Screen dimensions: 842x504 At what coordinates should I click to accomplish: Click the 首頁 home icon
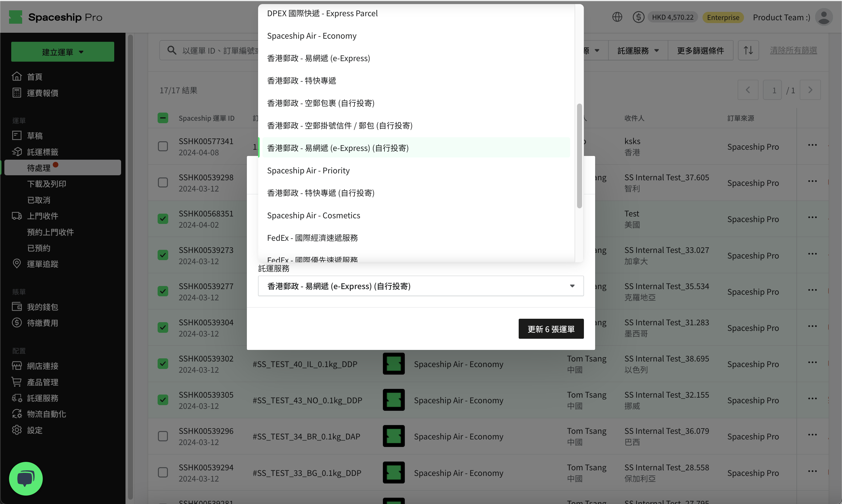pos(17,76)
